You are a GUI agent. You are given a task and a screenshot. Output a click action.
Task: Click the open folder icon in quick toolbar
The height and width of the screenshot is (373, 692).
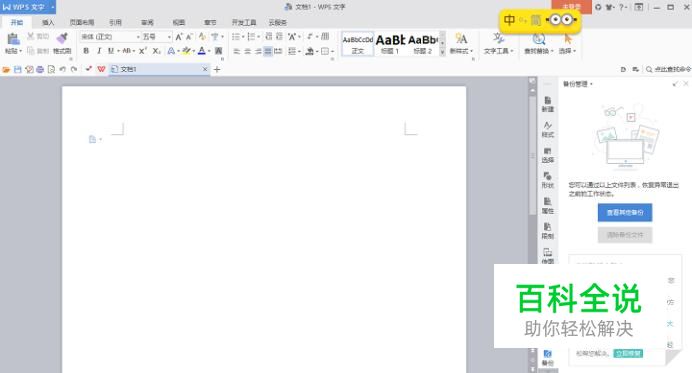[6, 69]
